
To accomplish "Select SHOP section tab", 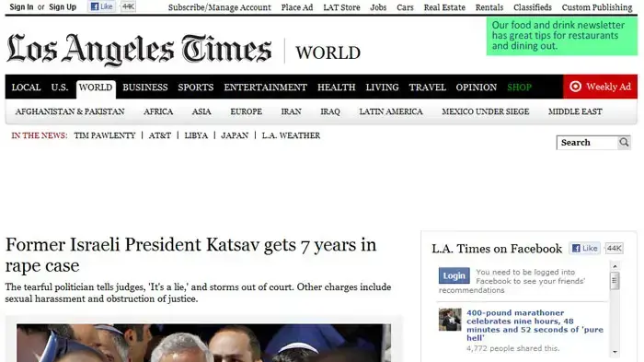I will click(519, 88).
